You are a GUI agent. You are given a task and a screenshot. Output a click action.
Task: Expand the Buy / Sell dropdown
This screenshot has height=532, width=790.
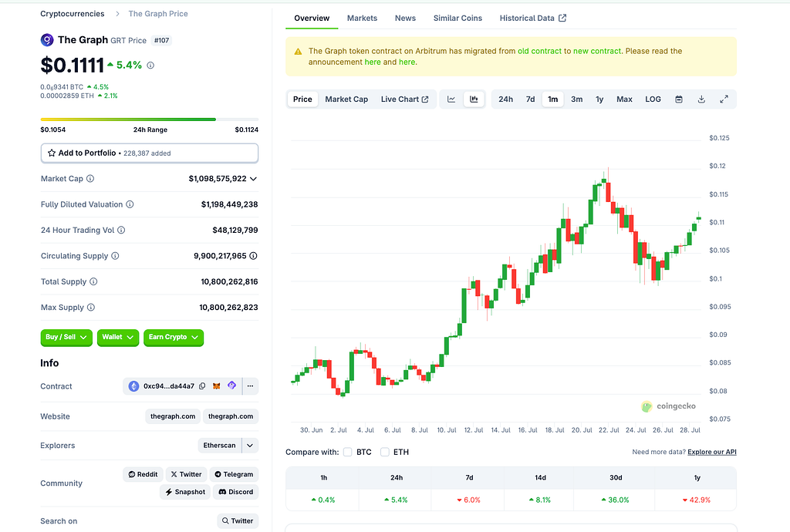pyautogui.click(x=66, y=337)
